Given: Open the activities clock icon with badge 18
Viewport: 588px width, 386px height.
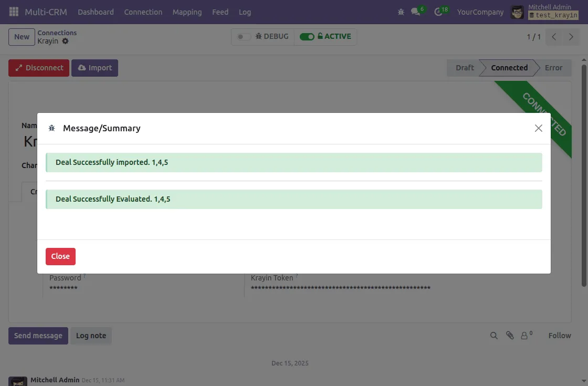Looking at the screenshot, I should 438,12.
